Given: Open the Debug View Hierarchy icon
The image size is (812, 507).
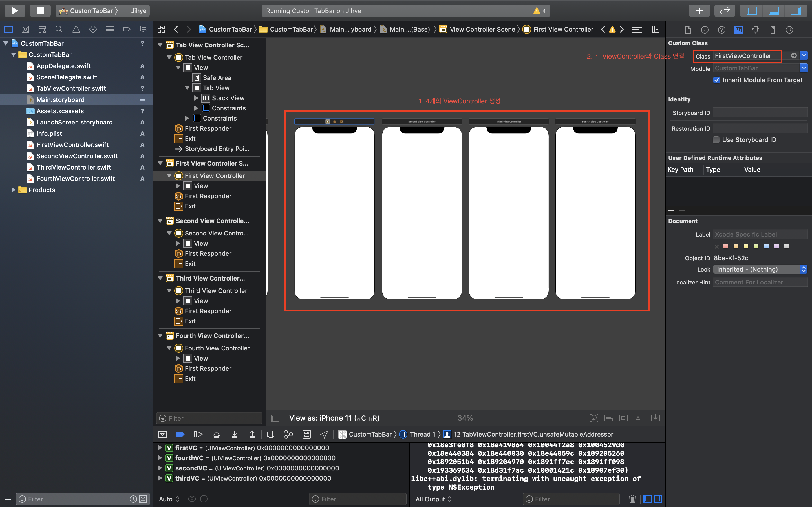Looking at the screenshot, I should 270,435.
